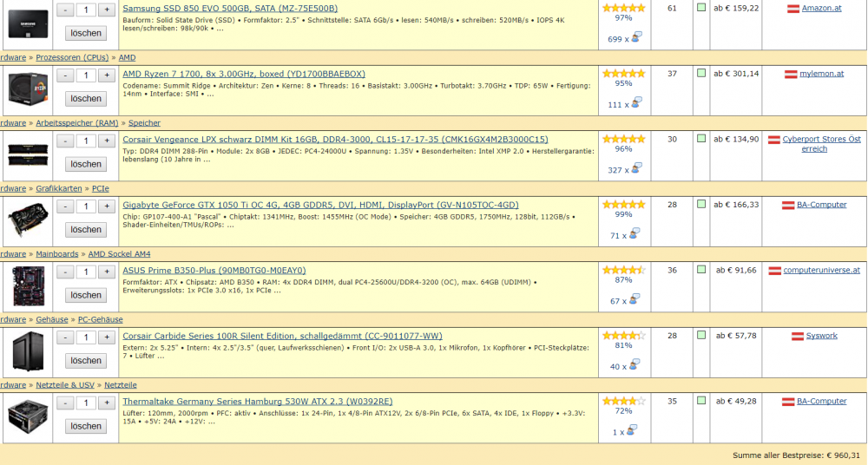Decrease quantity of Gigabyte GTX 1050 Ti
The height and width of the screenshot is (465, 868).
click(65, 206)
